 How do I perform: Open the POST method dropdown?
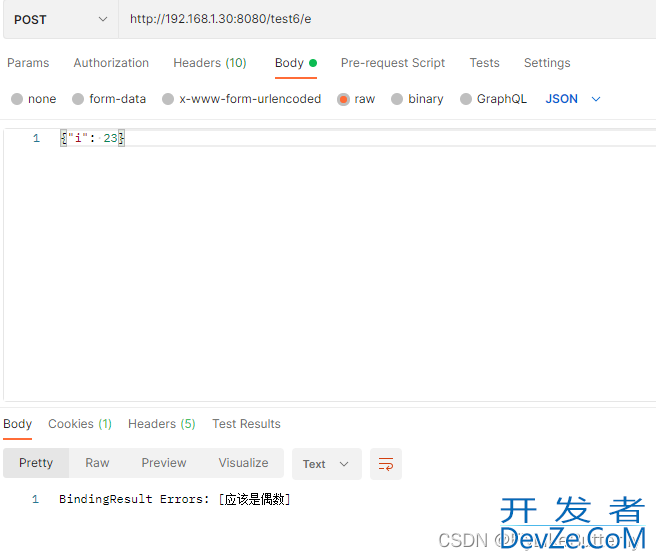(61, 19)
